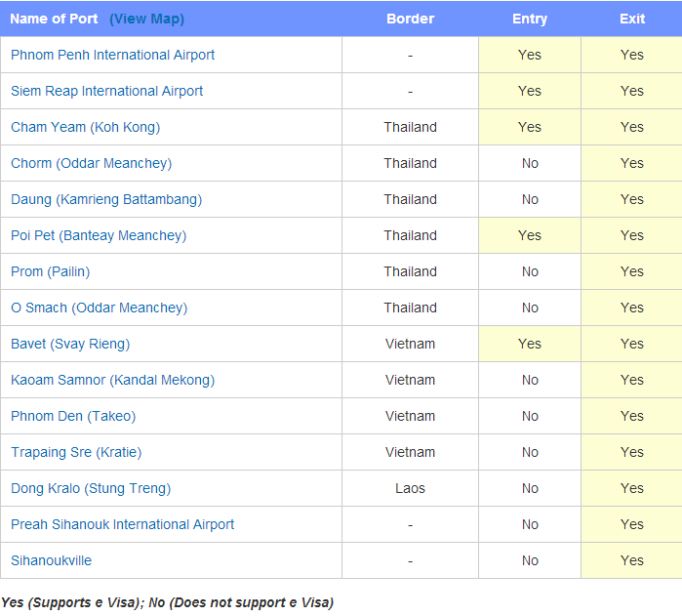Viewport: 682px width, 616px height.
Task: Select the Sihanoukville port link
Action: (52, 560)
